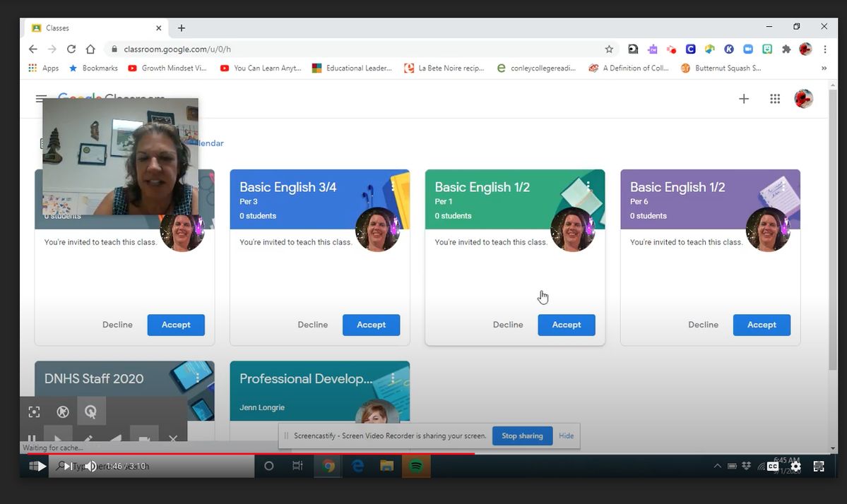Seek the red video progress bar
The width and height of the screenshot is (847, 504).
(429, 454)
